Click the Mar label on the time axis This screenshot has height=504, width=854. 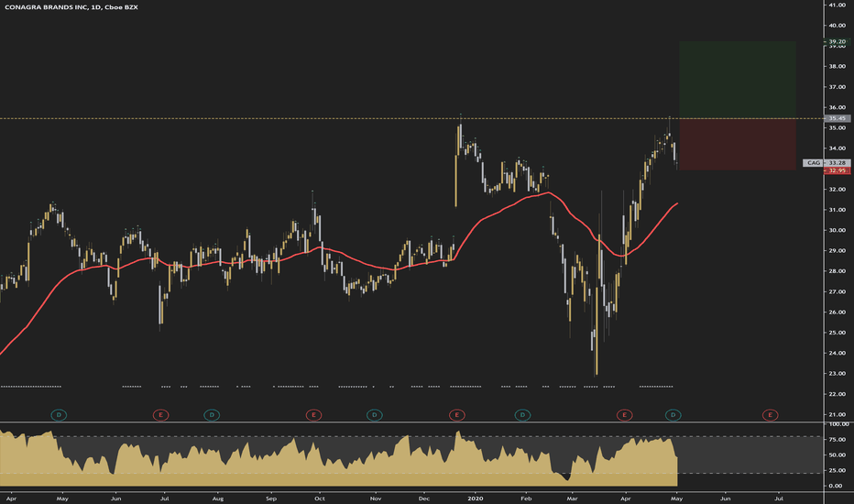pyautogui.click(x=572, y=499)
